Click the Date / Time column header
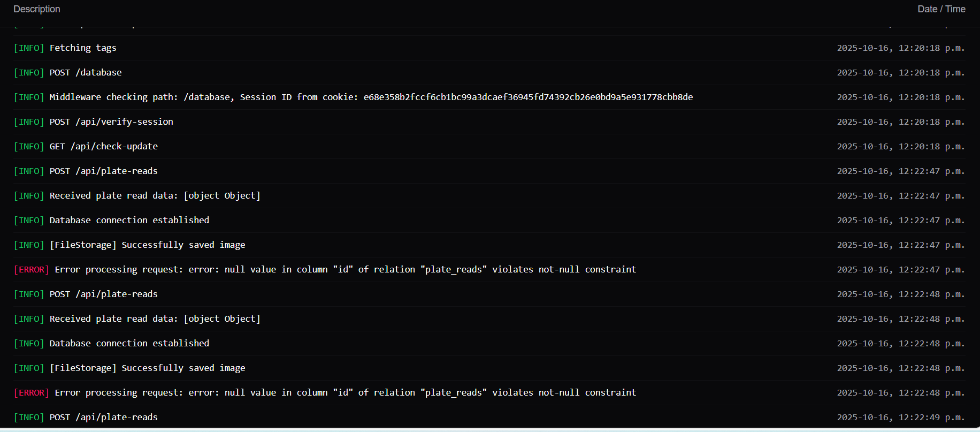 pos(941,9)
